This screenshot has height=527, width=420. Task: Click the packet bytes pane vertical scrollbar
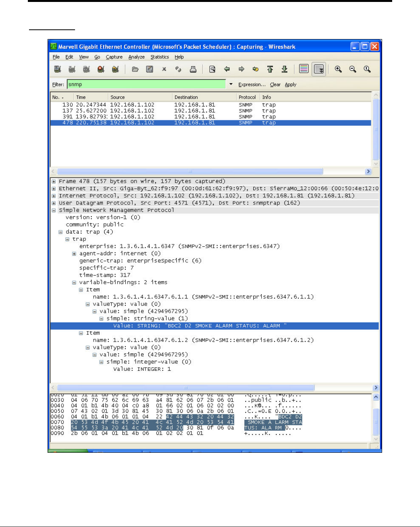click(x=376, y=418)
